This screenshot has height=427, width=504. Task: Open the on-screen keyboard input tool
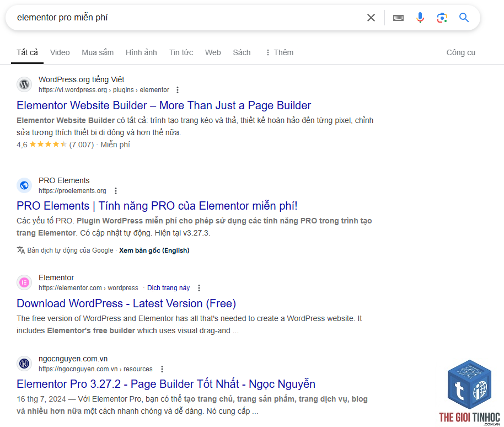(x=398, y=18)
